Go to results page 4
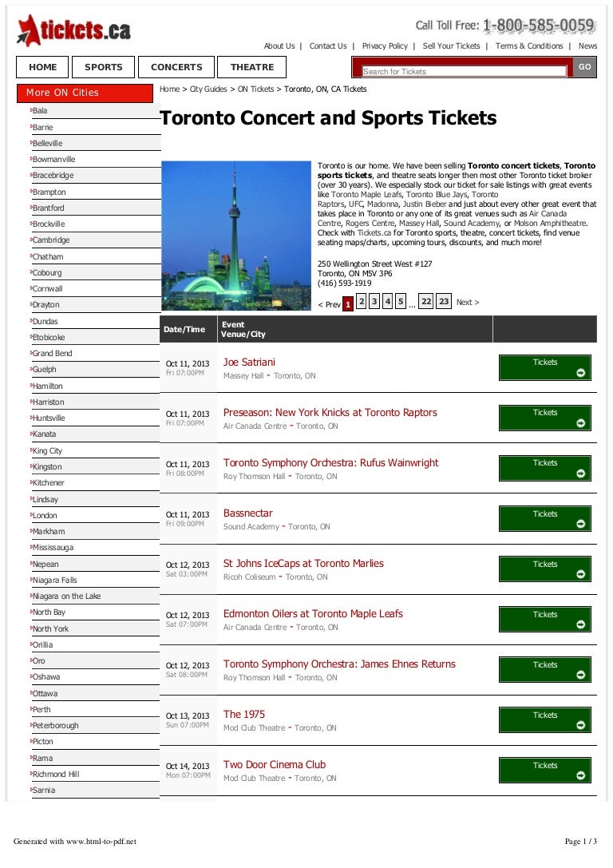613x868 pixels. [x=388, y=300]
